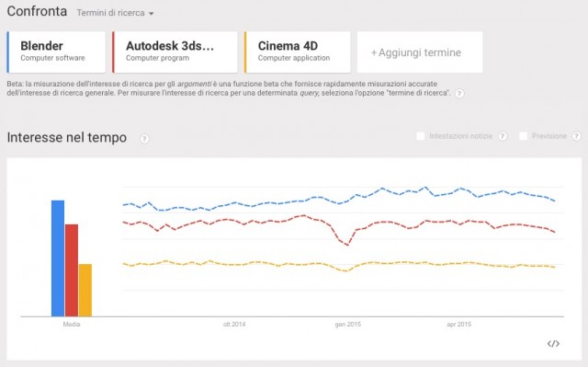The image size is (588, 367).
Task: Click the blue Blender average bar
Action: tap(58, 258)
